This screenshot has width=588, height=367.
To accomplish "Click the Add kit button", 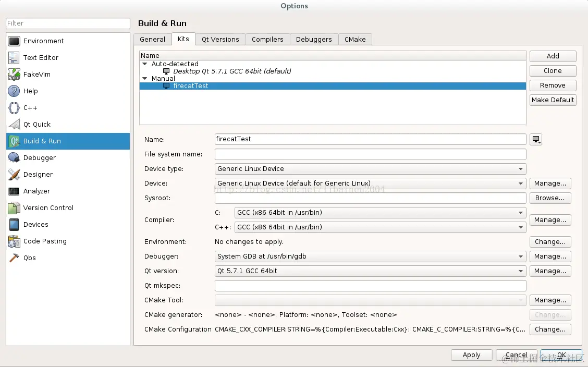I will pos(553,56).
